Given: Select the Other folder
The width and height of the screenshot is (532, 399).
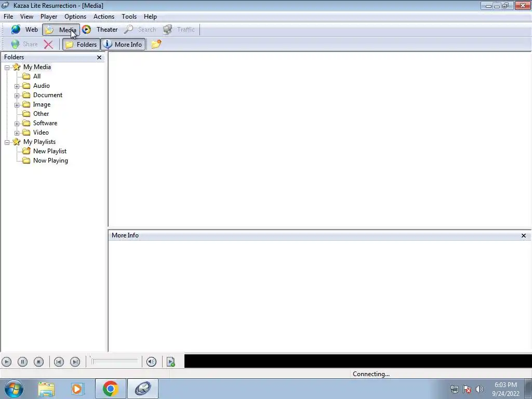Looking at the screenshot, I should click(41, 114).
